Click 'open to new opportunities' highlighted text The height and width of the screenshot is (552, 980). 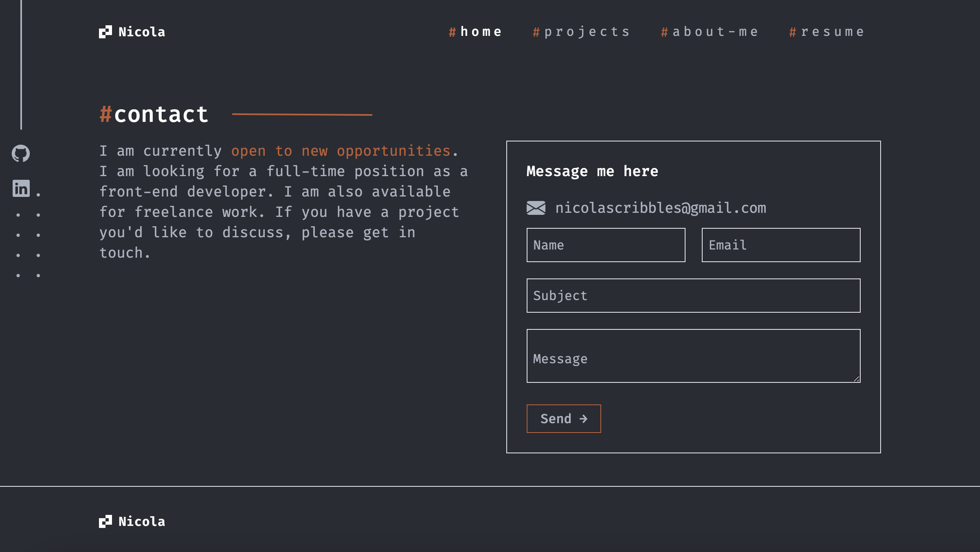[x=341, y=151]
